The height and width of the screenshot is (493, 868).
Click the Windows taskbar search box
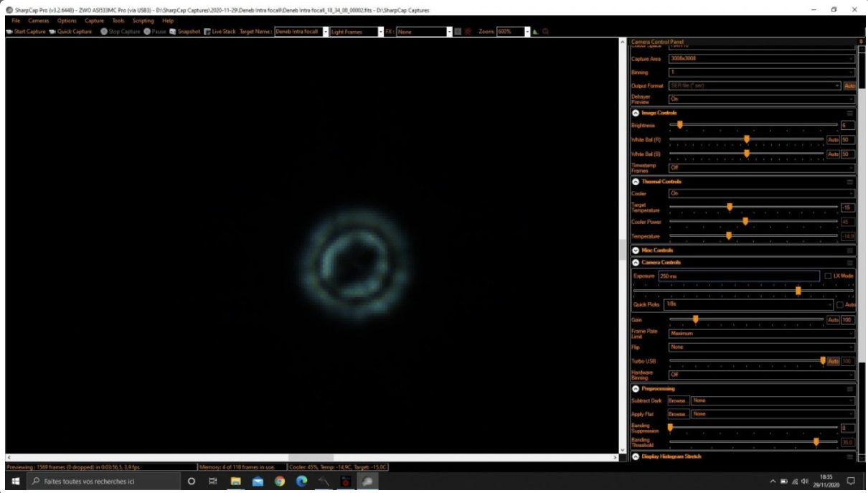tap(104, 482)
